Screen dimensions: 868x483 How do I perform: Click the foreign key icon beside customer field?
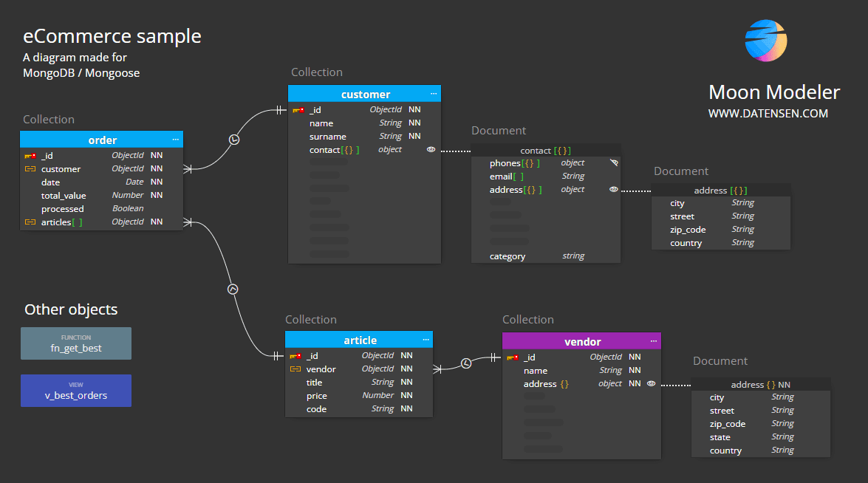30,169
